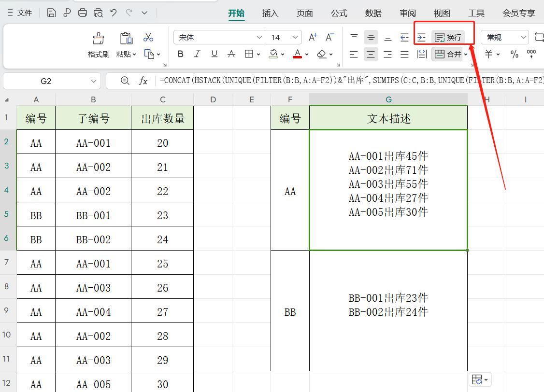Select the Format Painter (格式刷) tool
Image resolution: width=544 pixels, height=392 pixels.
(x=99, y=45)
